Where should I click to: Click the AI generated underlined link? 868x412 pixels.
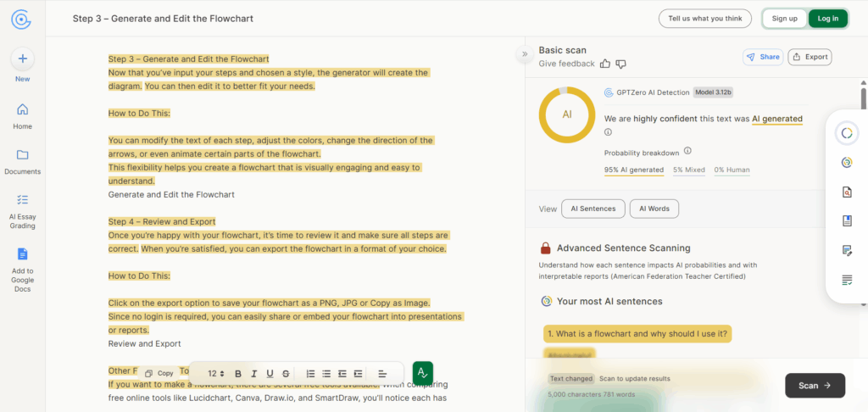coord(776,119)
